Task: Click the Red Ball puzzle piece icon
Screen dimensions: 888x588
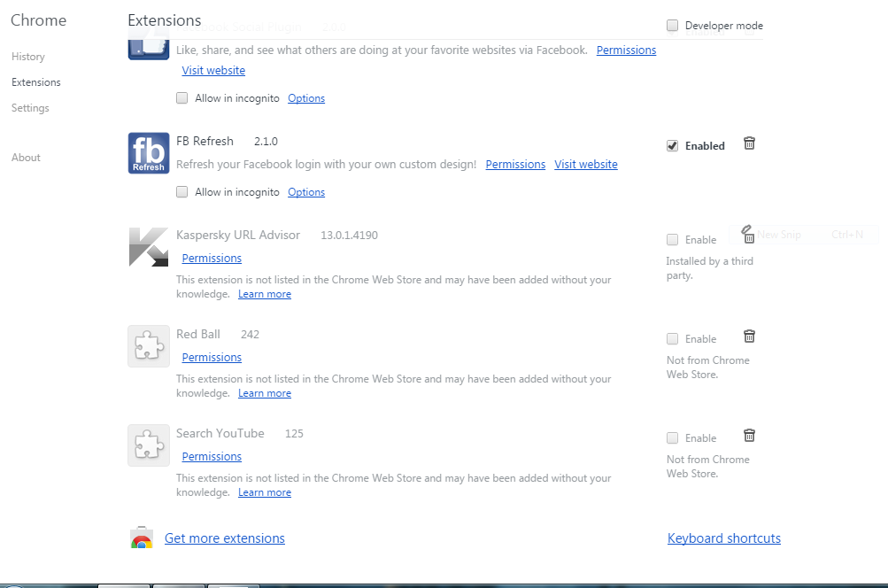Action: tap(149, 346)
